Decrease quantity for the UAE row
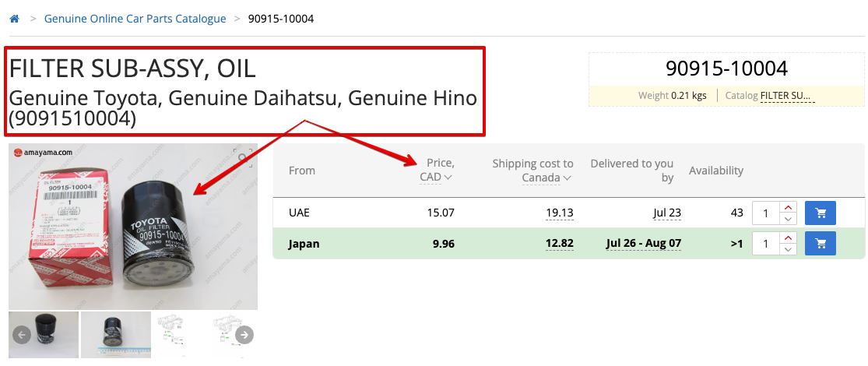 788,218
